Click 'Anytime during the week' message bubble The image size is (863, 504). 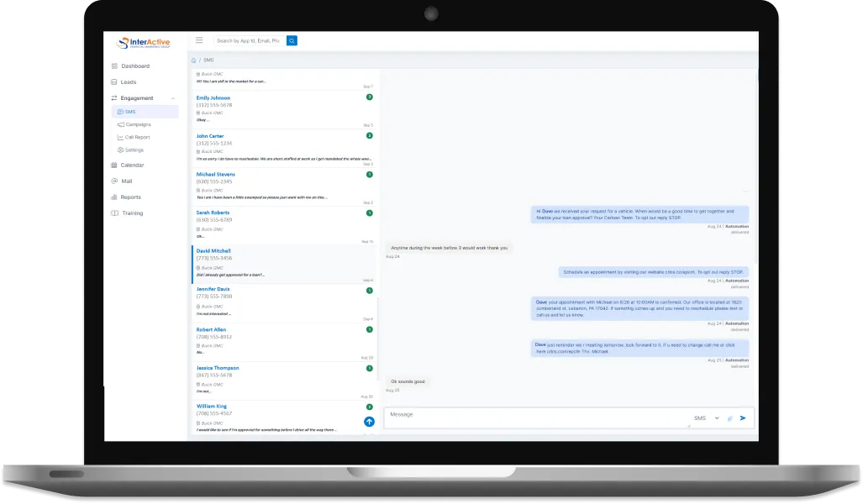pyautogui.click(x=449, y=248)
